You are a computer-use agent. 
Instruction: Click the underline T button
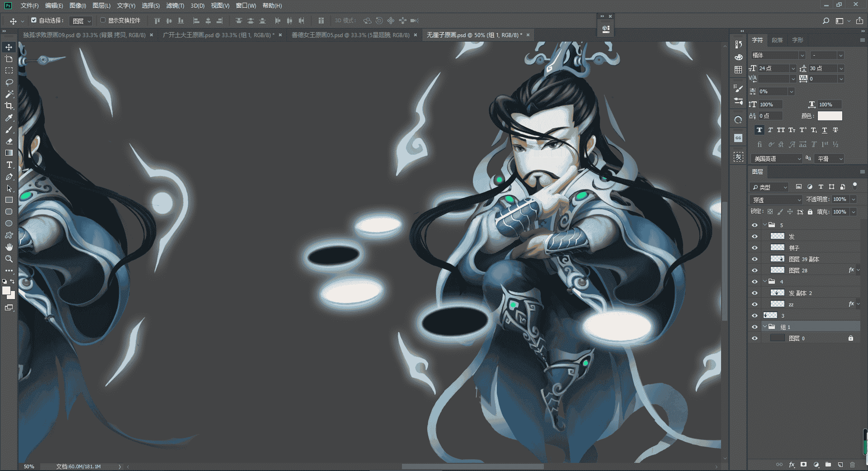tap(825, 130)
